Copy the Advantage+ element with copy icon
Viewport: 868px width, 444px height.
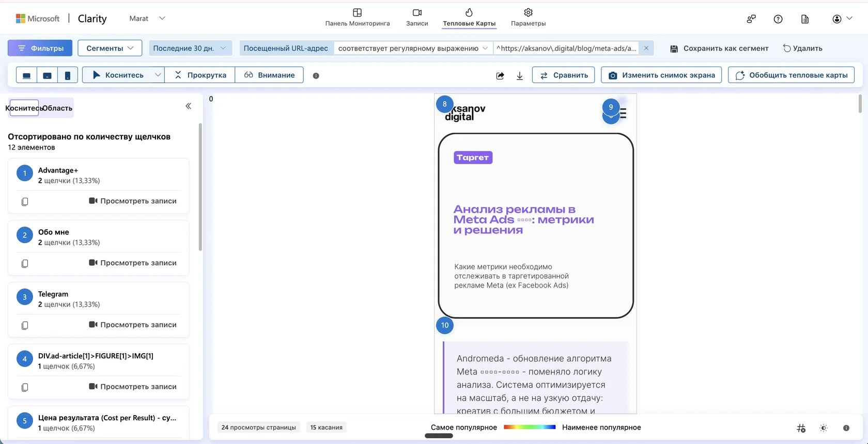click(25, 201)
